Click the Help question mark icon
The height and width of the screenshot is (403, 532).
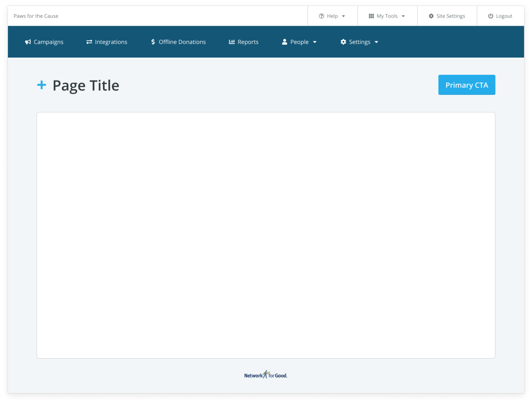(x=321, y=16)
